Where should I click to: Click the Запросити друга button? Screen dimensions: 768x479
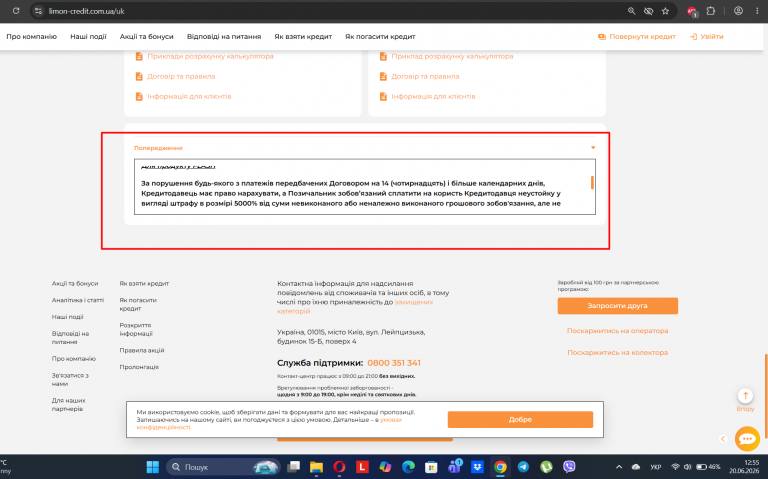click(x=618, y=306)
